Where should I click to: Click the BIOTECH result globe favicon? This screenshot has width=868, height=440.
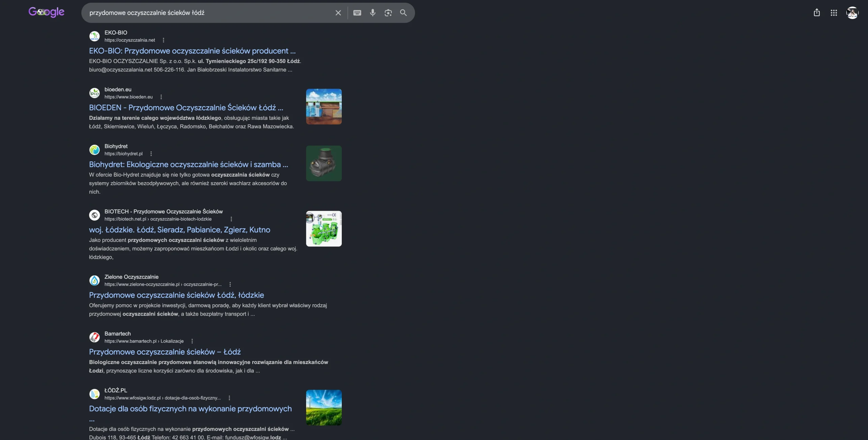click(x=95, y=215)
